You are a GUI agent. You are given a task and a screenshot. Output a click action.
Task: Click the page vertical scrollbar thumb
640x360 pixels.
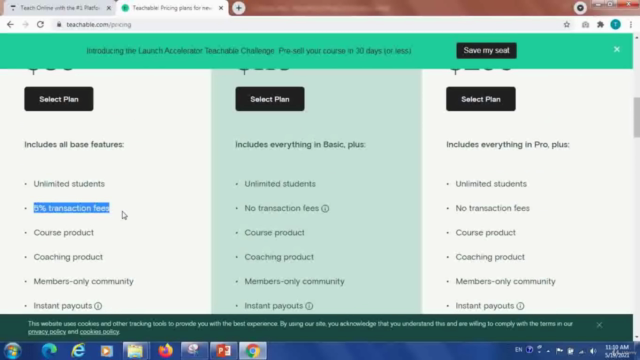(636, 118)
